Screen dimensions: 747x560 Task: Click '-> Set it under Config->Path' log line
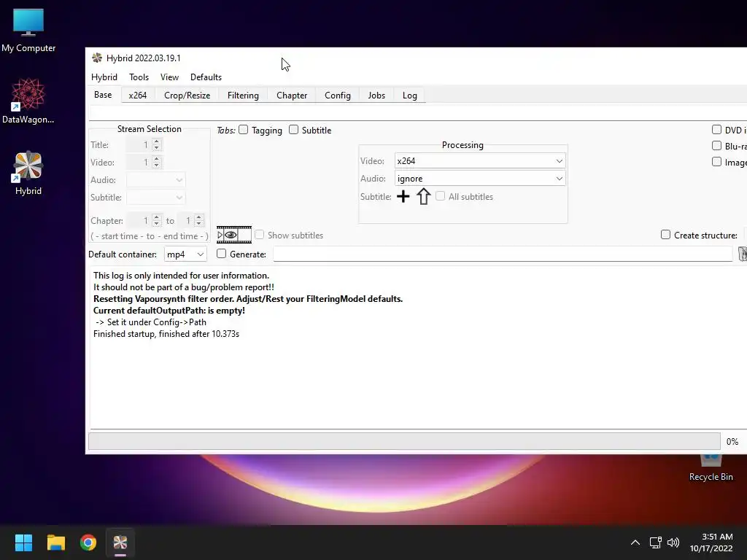coord(150,322)
